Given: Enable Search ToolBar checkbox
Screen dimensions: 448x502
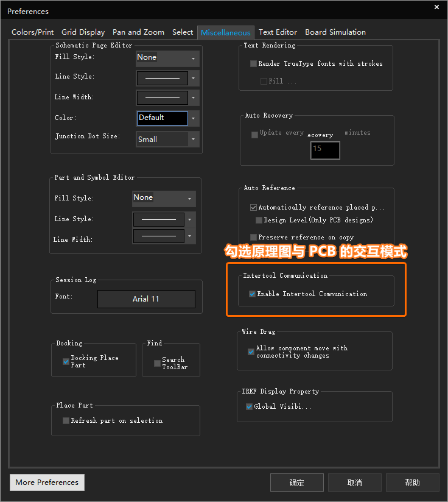Looking at the screenshot, I should (x=157, y=363).
